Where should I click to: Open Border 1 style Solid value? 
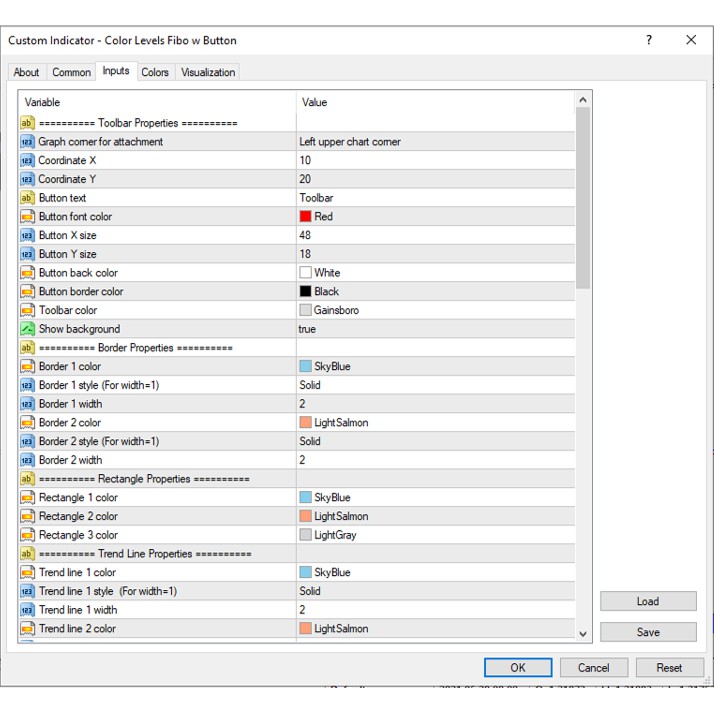pos(434,385)
